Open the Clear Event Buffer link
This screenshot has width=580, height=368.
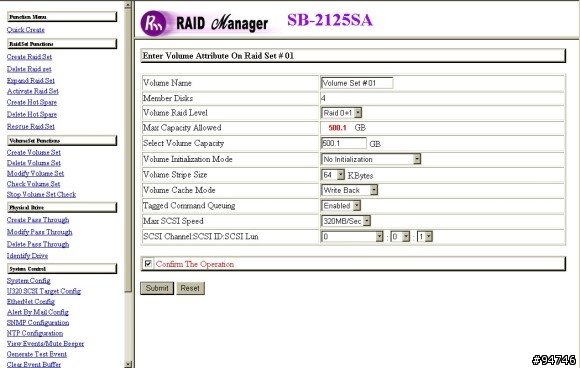tap(34, 364)
